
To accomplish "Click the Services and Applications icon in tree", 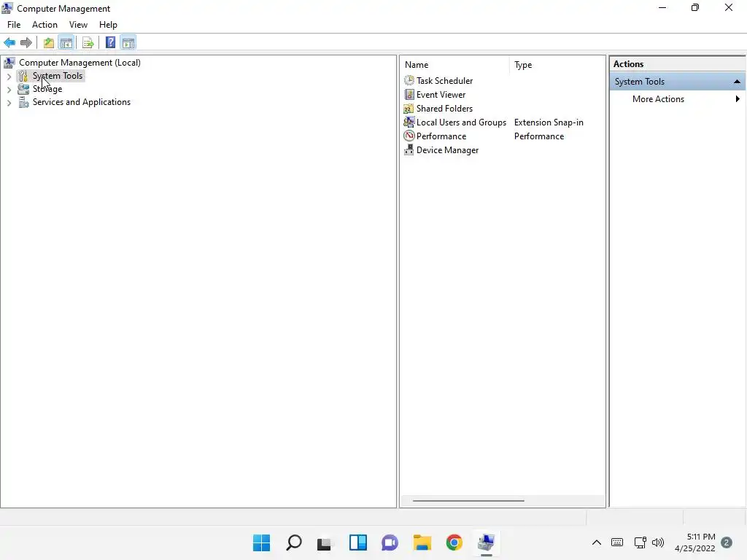I will point(23,102).
